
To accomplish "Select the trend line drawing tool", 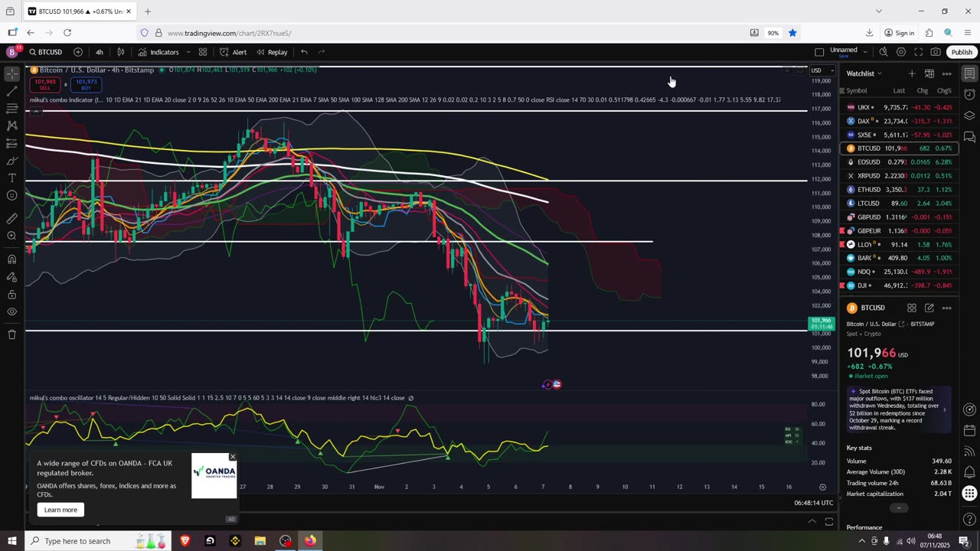I will (11, 91).
